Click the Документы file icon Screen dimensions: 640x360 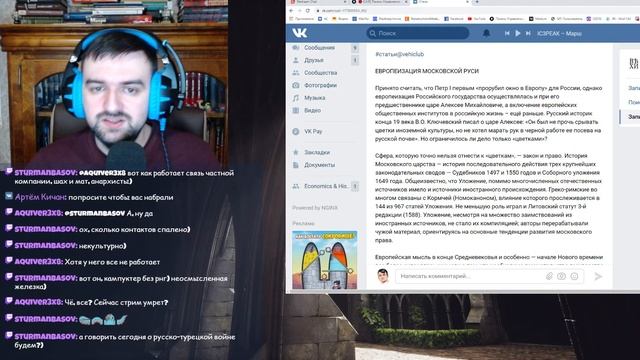(x=296, y=165)
